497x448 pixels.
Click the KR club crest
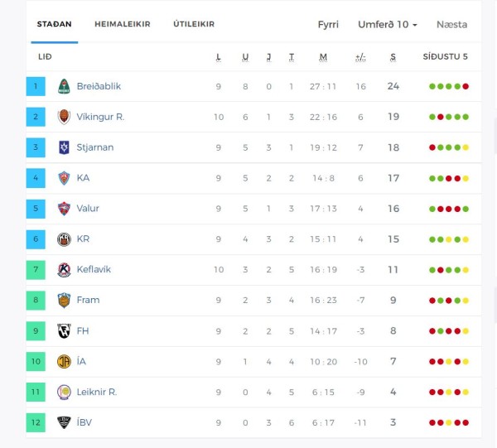[x=64, y=239]
